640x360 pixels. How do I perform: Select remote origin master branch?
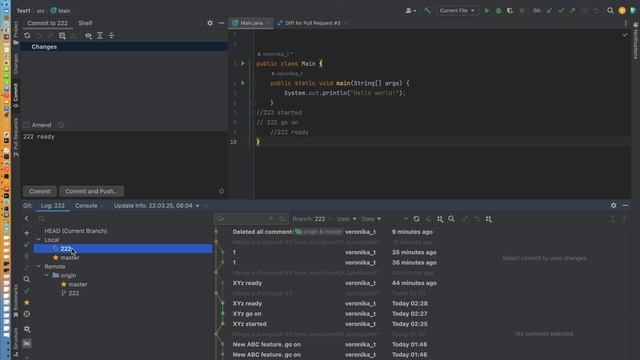[x=78, y=284]
